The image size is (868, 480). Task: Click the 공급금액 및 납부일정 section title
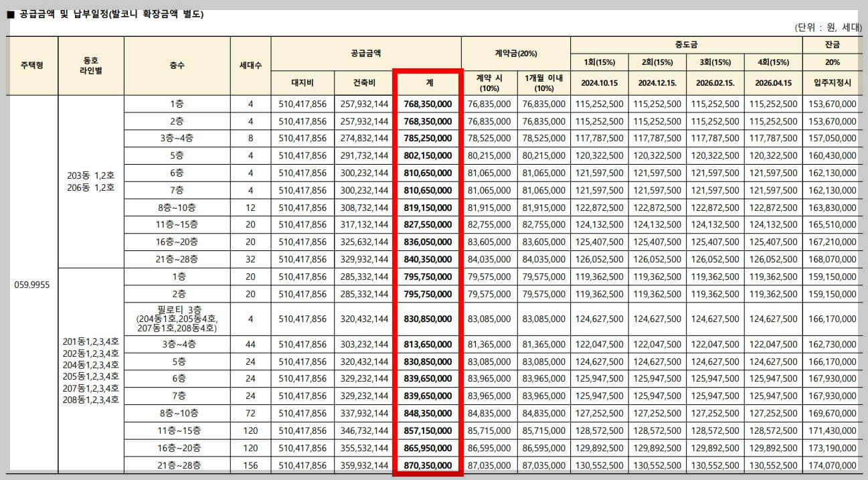104,14
